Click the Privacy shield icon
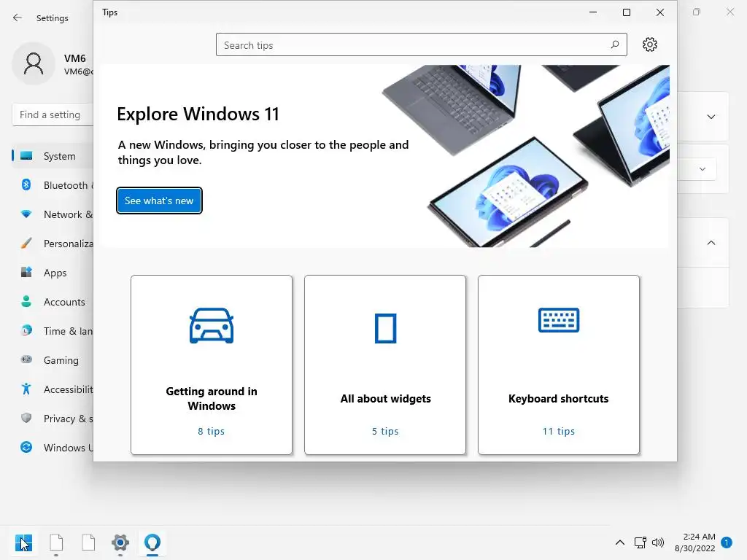This screenshot has width=747, height=560. 26,418
